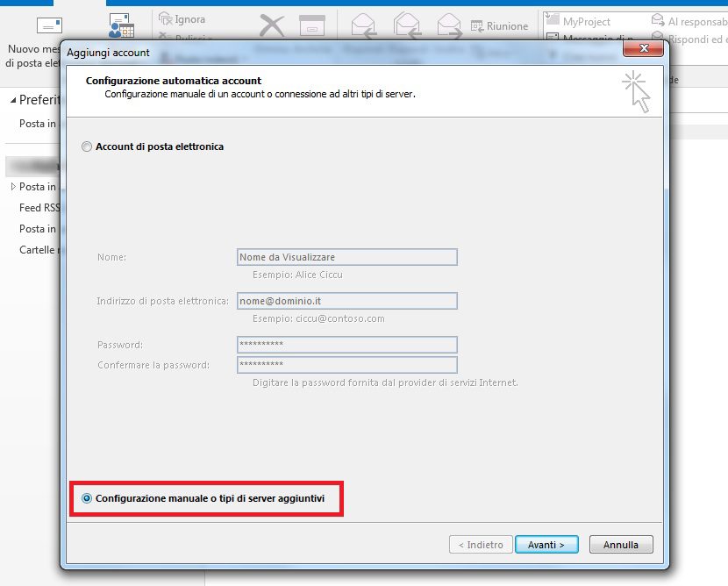
Task: Click the large X delete icon
Action: [272, 25]
